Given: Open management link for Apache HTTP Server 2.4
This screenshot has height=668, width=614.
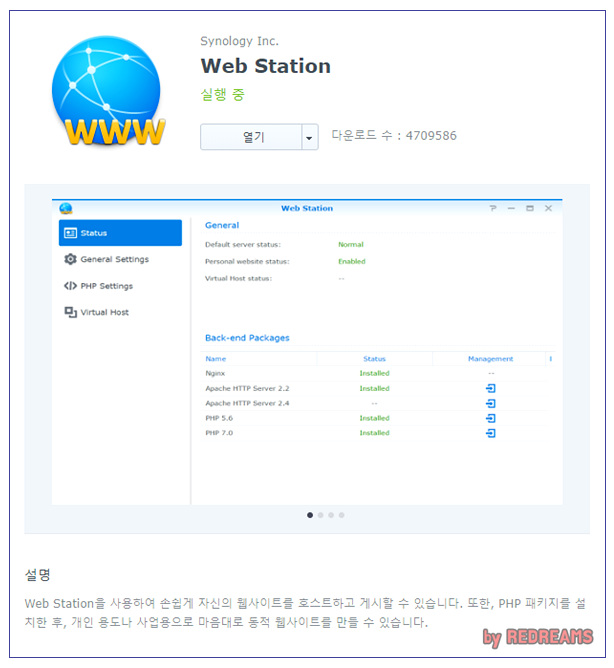Looking at the screenshot, I should click(490, 403).
